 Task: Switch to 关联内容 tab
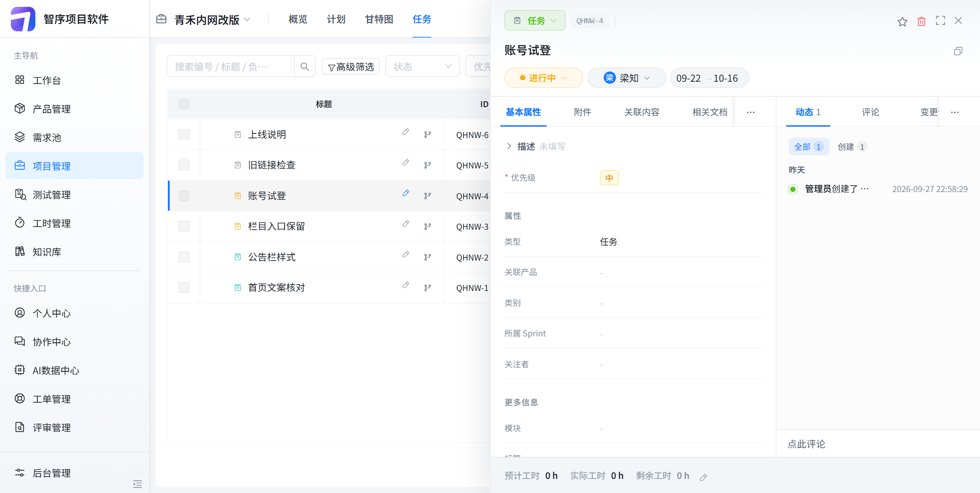pyautogui.click(x=642, y=112)
